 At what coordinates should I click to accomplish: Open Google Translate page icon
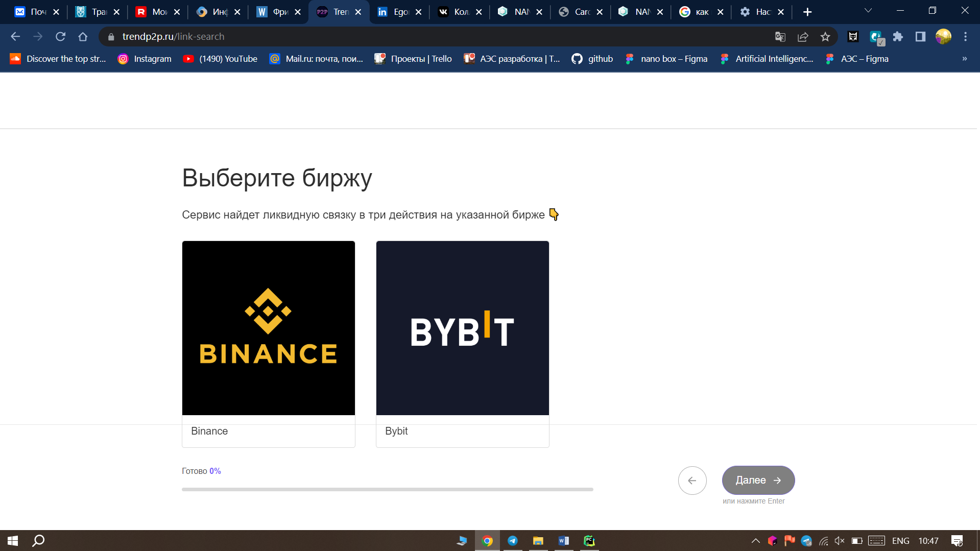tap(780, 37)
